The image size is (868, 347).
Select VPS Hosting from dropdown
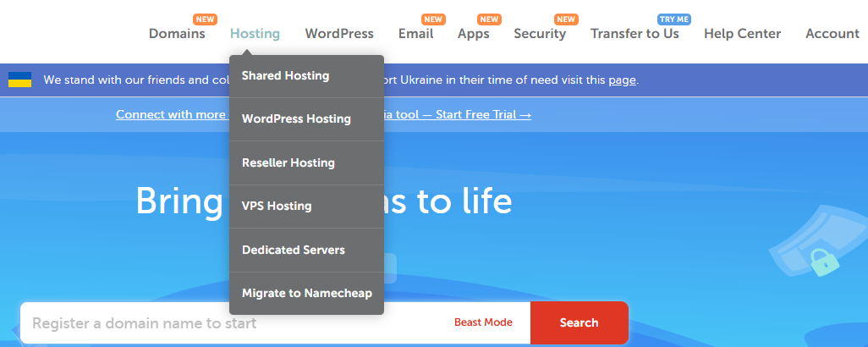click(x=307, y=206)
